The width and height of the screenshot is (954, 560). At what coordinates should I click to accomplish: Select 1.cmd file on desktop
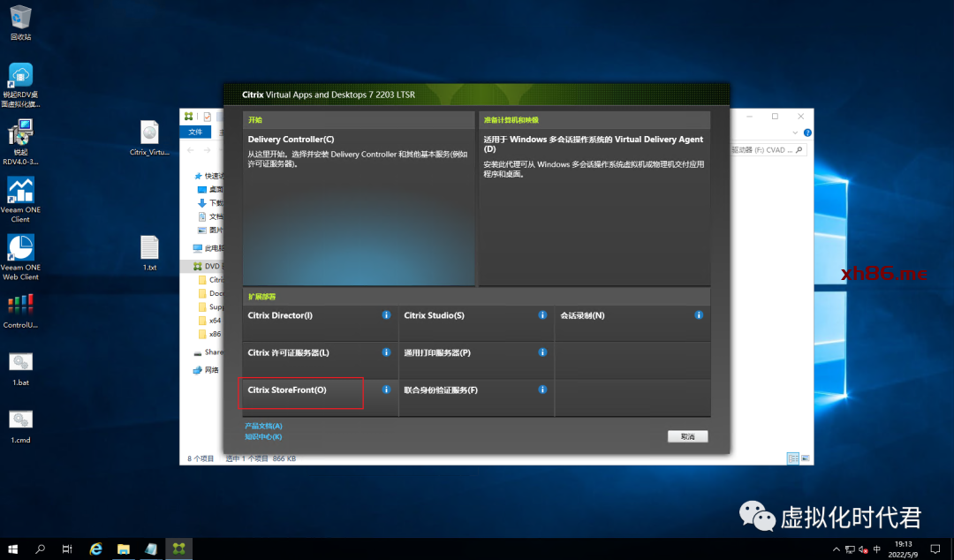click(x=20, y=427)
